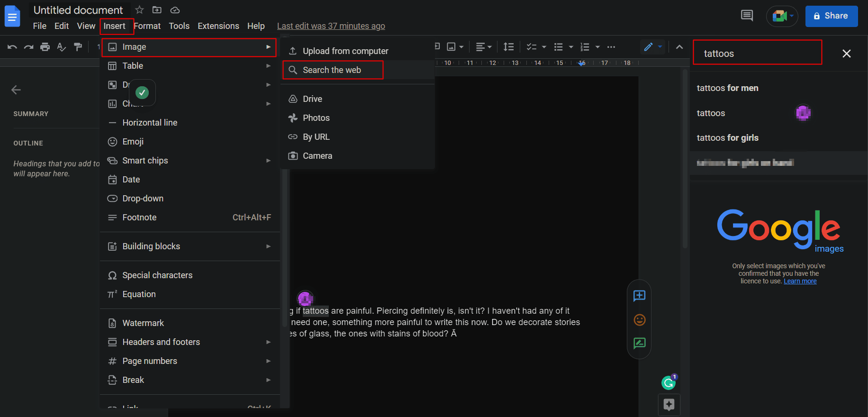Viewport: 868px width, 417px height.
Task: Choose the 'tattoos for men' suggestion
Action: (x=728, y=88)
